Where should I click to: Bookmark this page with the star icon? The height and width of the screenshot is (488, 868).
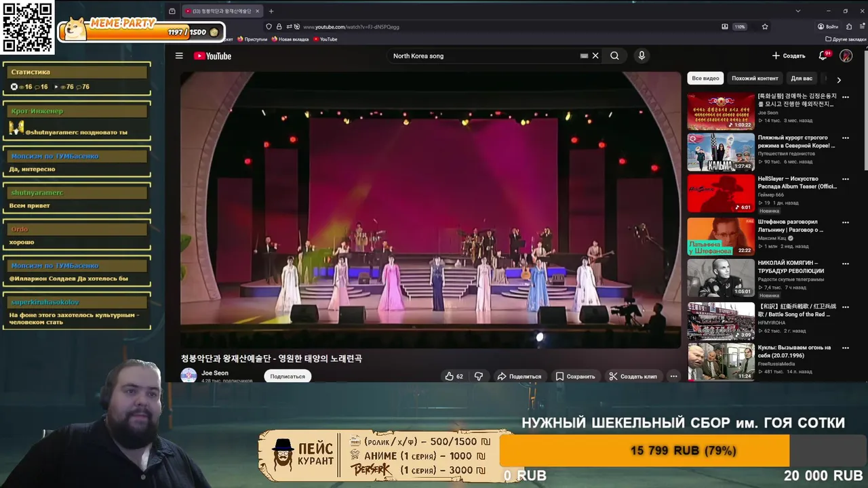765,26
